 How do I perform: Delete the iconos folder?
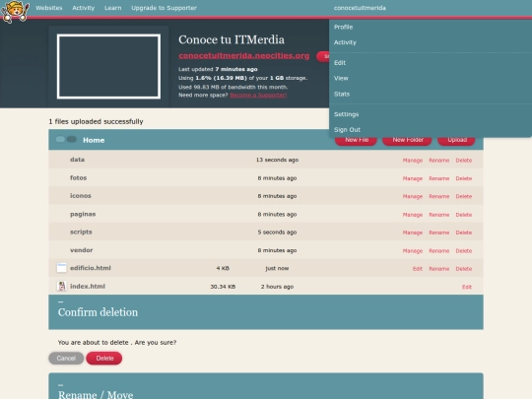pyautogui.click(x=464, y=196)
